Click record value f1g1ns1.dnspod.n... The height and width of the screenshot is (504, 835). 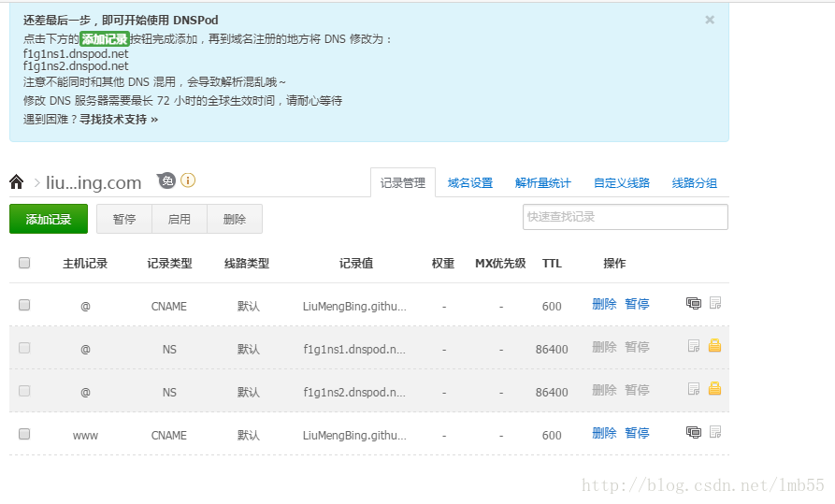354,350
